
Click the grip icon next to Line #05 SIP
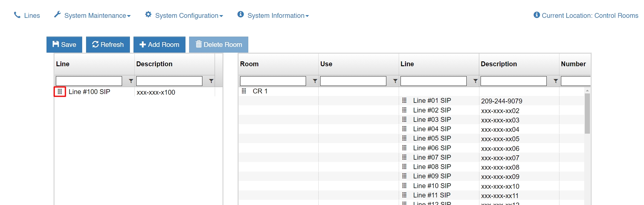404,138
